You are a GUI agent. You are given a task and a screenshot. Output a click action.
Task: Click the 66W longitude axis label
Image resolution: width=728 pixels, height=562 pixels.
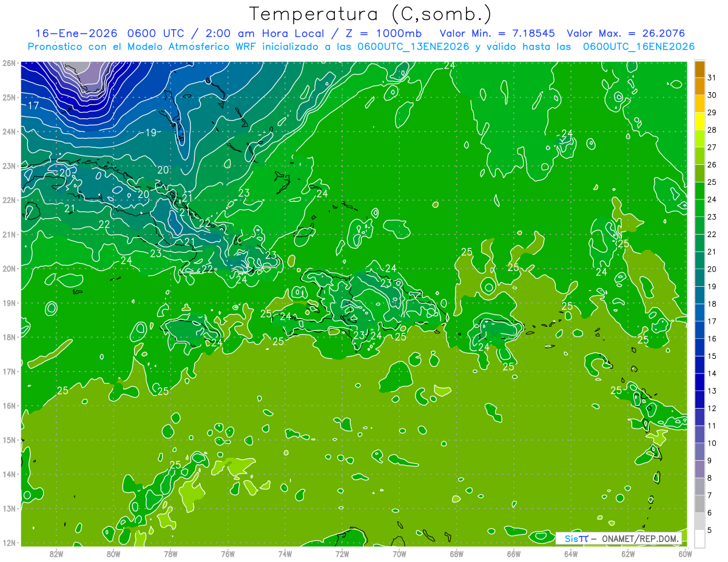coord(513,554)
